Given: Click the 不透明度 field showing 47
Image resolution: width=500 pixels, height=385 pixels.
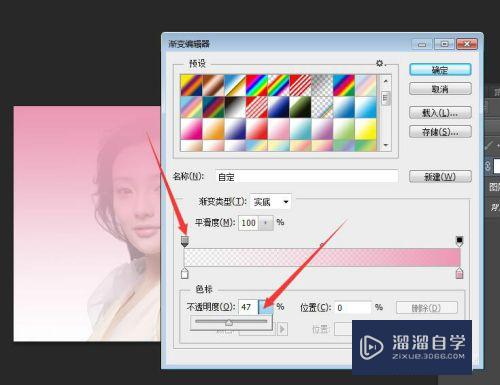Looking at the screenshot, I should (248, 307).
